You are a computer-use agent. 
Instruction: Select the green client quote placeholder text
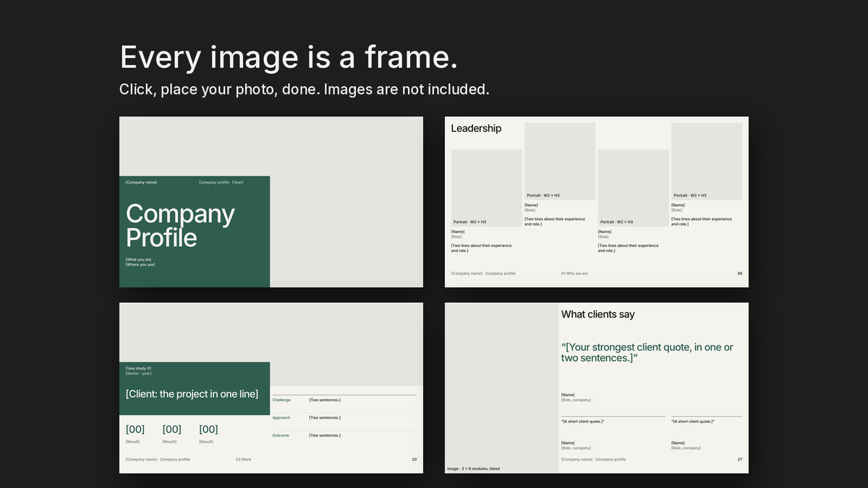coord(647,353)
